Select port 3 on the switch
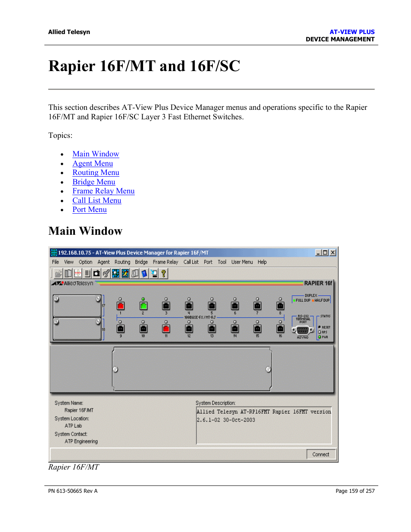Screen dimensions: 411x532 pos(166,306)
